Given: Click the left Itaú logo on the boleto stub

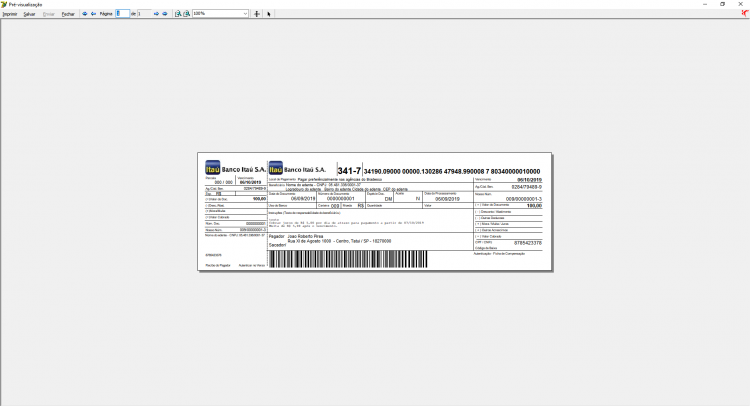Looking at the screenshot, I should pos(212,167).
